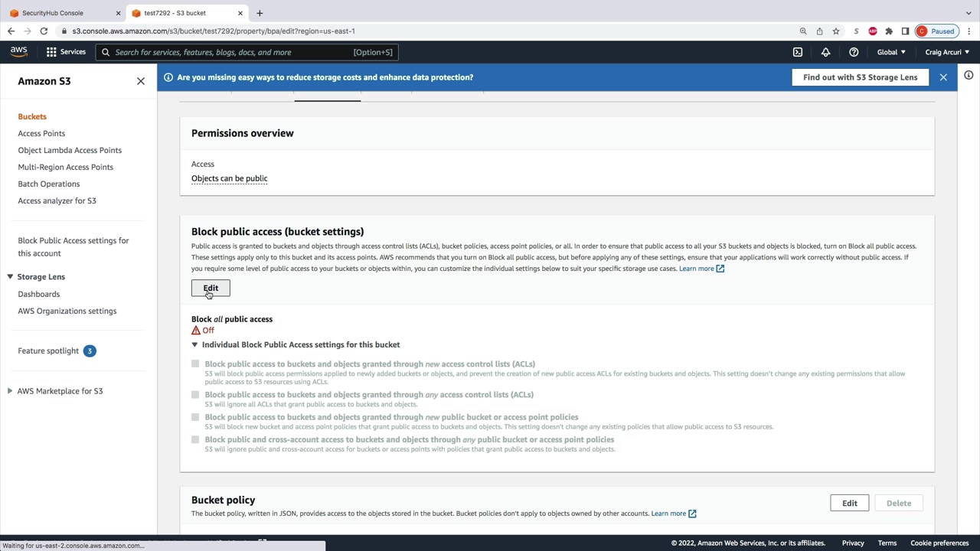Open Object Lambda Access Points
Image resolution: width=980 pixels, height=551 pixels.
coord(70,151)
